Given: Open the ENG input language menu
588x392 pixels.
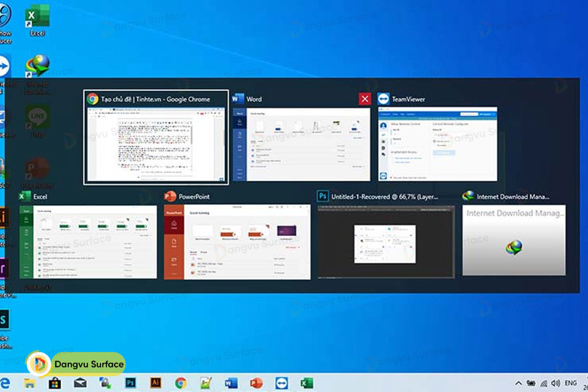Looking at the screenshot, I should coord(571,383).
